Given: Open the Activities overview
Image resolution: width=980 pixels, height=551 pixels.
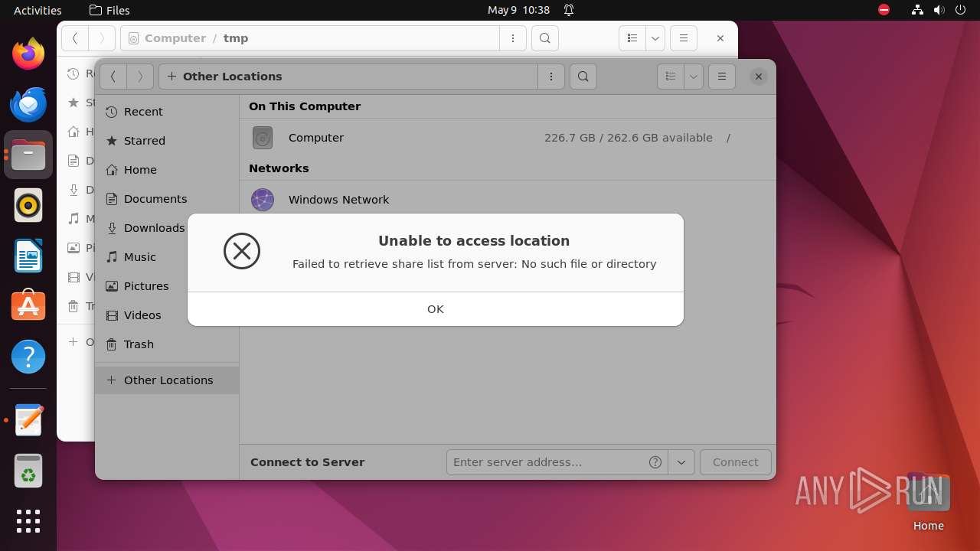Looking at the screenshot, I should (38, 10).
